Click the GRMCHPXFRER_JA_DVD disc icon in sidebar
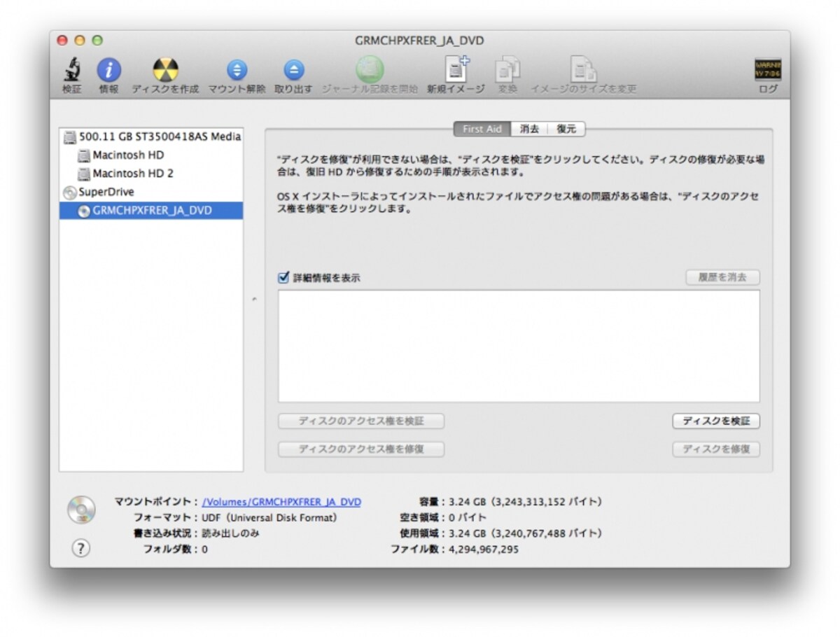This screenshot has height=637, width=840. 84,211
